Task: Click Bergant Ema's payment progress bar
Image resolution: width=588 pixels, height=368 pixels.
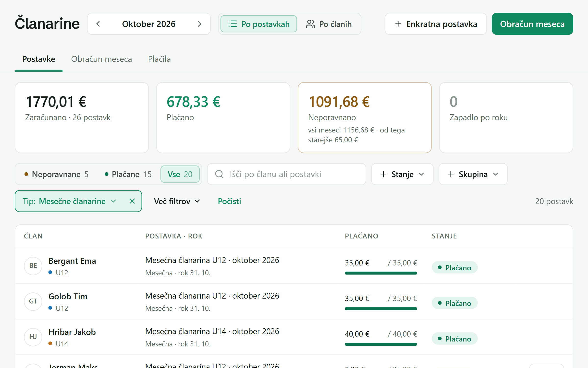Action: pyautogui.click(x=381, y=273)
